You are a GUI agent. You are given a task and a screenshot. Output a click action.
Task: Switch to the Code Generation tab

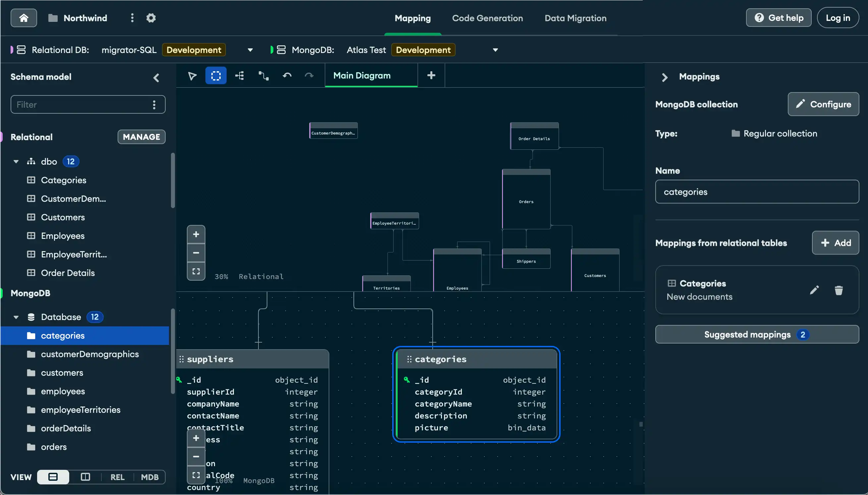click(488, 18)
